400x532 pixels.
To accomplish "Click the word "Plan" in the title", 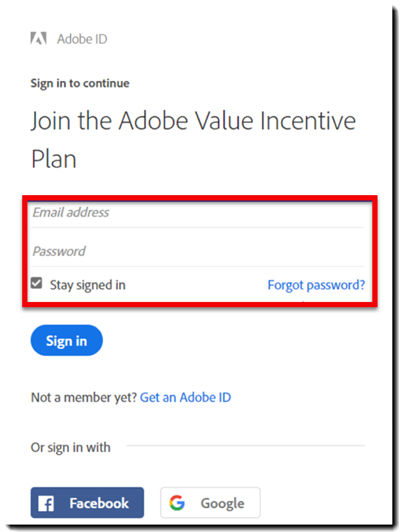I will point(54,159).
